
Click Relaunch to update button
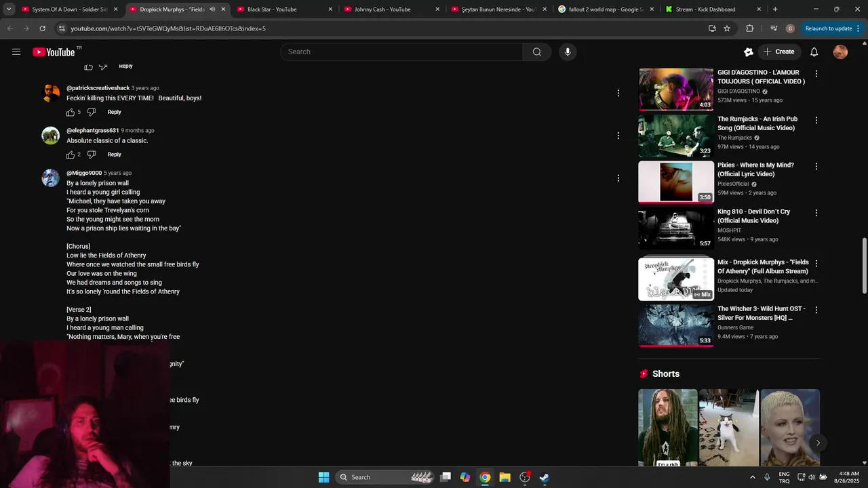click(x=832, y=28)
